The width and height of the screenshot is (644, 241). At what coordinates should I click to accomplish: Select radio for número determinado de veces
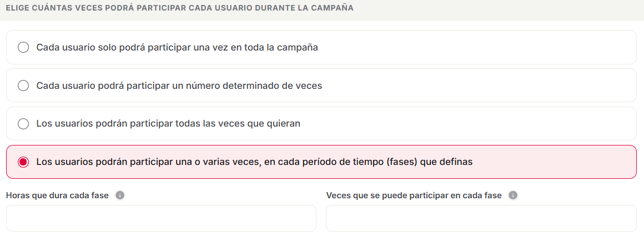point(23,86)
